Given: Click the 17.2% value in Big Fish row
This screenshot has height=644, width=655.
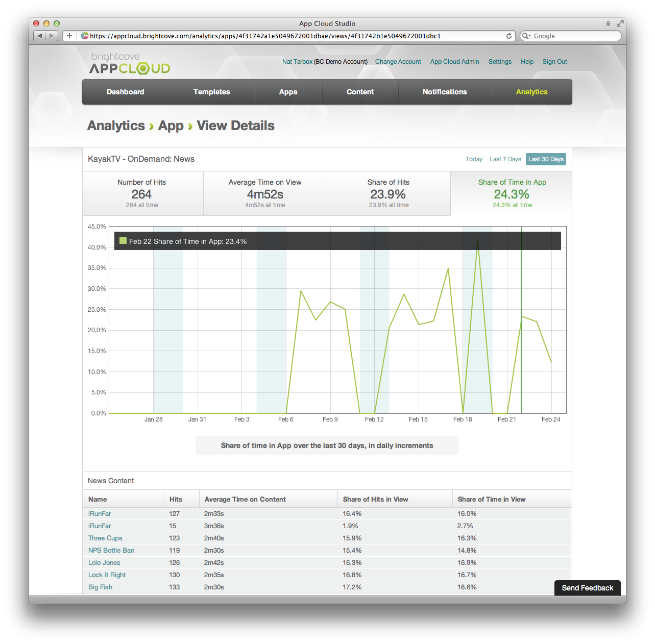Looking at the screenshot, I should (352, 587).
